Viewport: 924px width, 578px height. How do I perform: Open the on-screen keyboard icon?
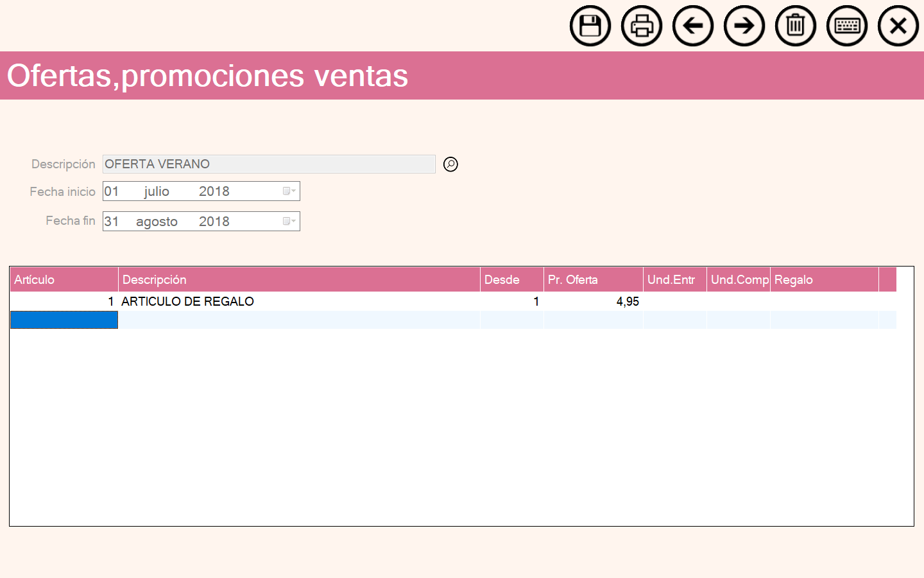tap(846, 26)
